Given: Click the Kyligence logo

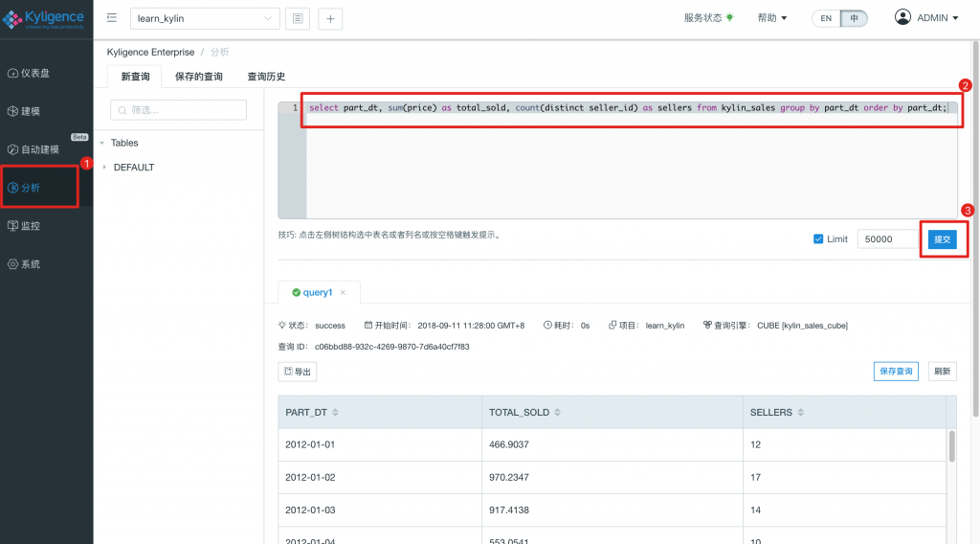Looking at the screenshot, I should [43, 19].
